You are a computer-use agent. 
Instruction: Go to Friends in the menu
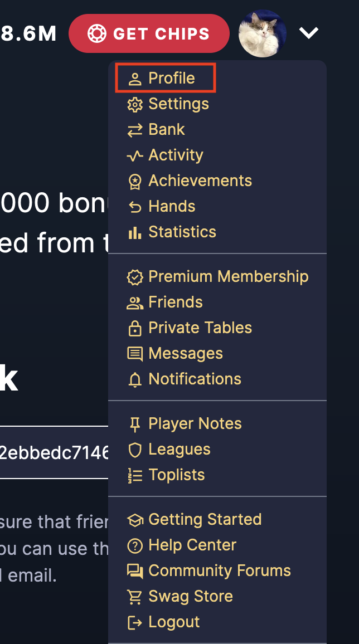[x=164, y=303]
